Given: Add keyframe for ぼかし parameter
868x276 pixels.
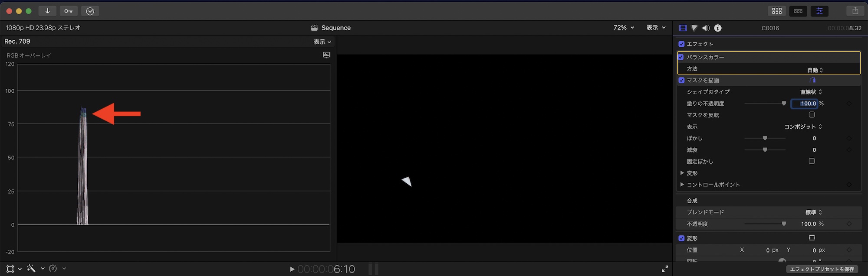Looking at the screenshot, I should coord(849,138).
